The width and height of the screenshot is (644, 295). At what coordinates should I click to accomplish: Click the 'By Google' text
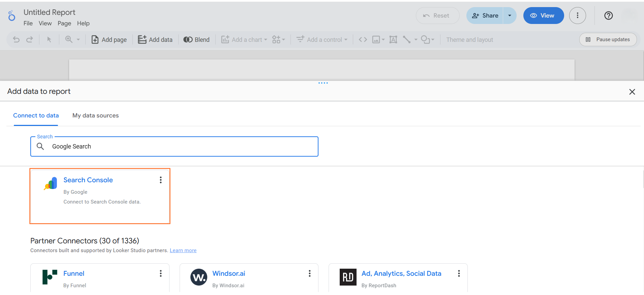coord(75,192)
